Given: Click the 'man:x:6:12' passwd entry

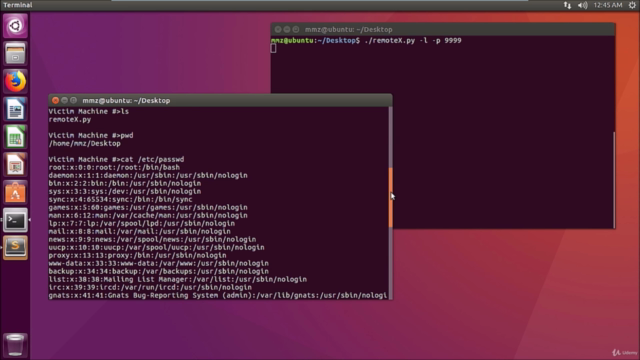Looking at the screenshot, I should tap(148, 216).
